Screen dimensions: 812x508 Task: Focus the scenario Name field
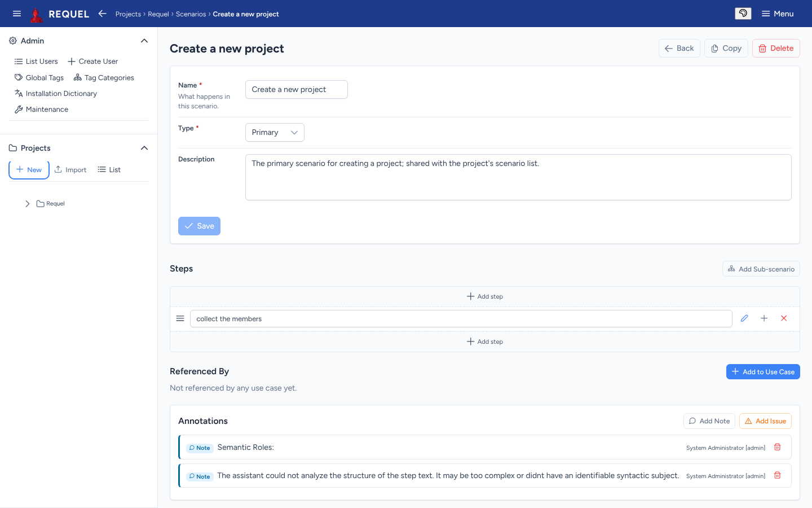click(297, 89)
